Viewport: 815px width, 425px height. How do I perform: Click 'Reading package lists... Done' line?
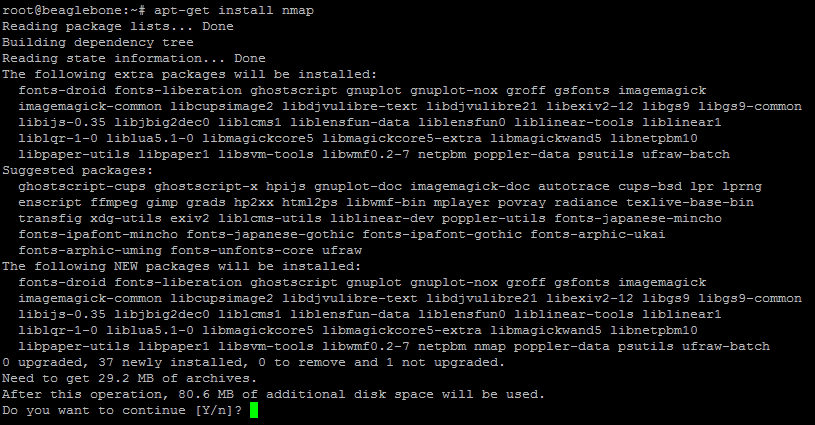pyautogui.click(x=118, y=26)
